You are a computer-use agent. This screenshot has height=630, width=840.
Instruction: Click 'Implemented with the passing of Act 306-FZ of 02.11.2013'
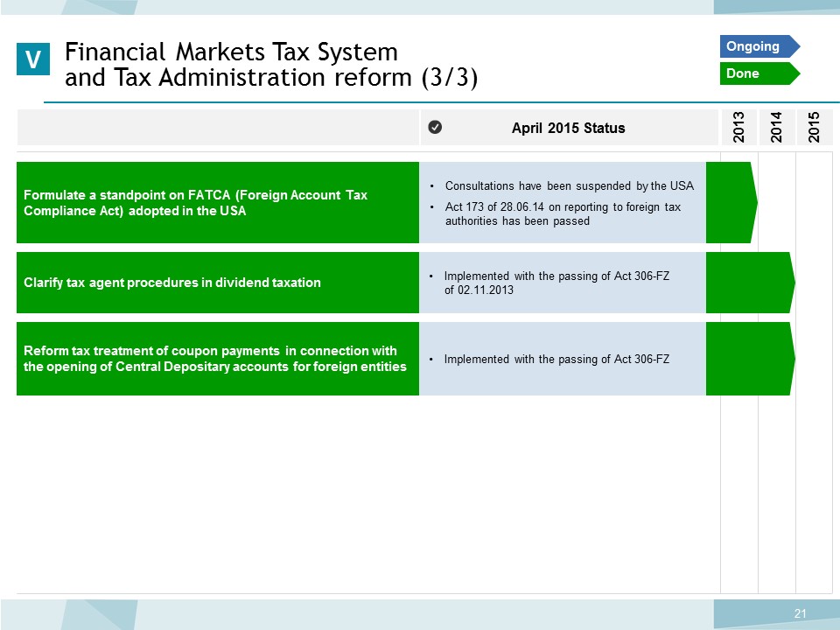[556, 283]
